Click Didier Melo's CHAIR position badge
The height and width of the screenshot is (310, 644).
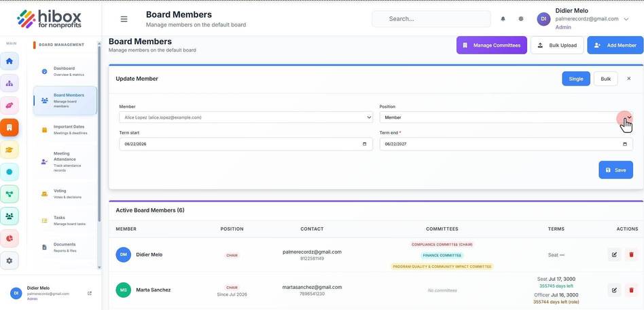pos(232,256)
